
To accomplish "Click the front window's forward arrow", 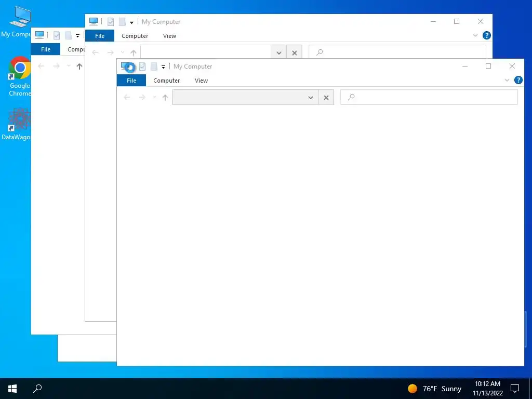I will [x=142, y=97].
